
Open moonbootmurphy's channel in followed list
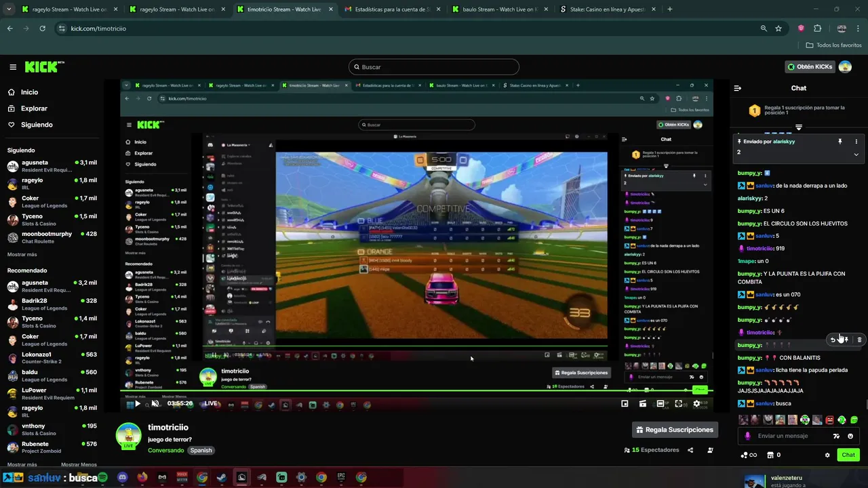click(x=52, y=237)
